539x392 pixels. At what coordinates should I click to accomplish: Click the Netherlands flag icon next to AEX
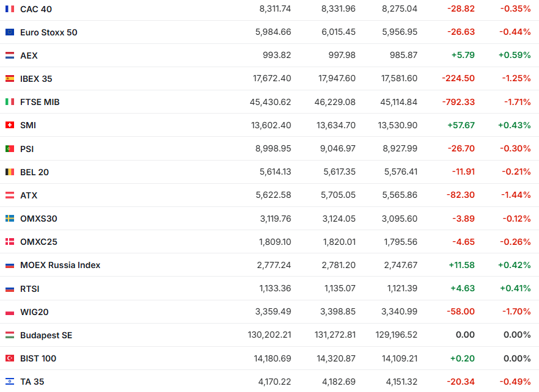tap(10, 55)
